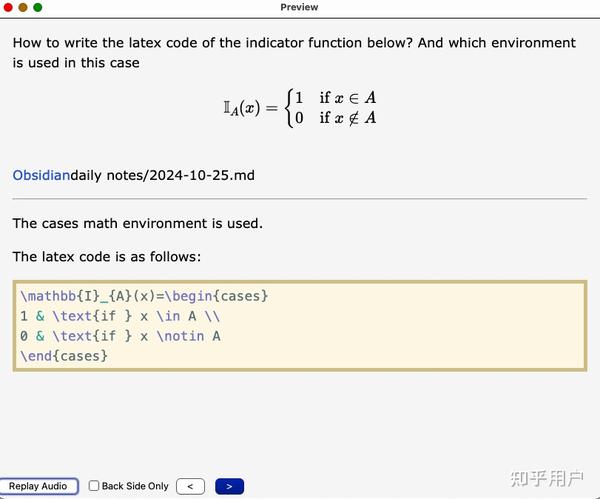Close the Preview window with red button
The height and width of the screenshot is (499, 600).
(x=9, y=7)
